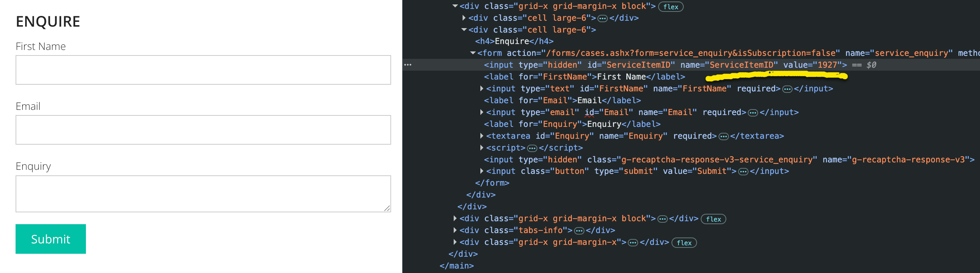Click the ellipsis in the tabs-info div
This screenshot has width=980, height=273.
tap(579, 230)
